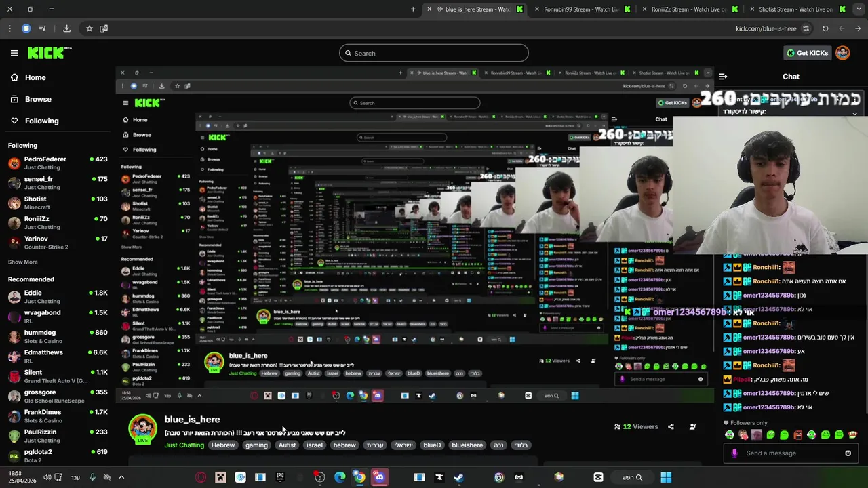Click the Get KICKs button
The height and width of the screenshot is (488, 868).
(x=807, y=53)
